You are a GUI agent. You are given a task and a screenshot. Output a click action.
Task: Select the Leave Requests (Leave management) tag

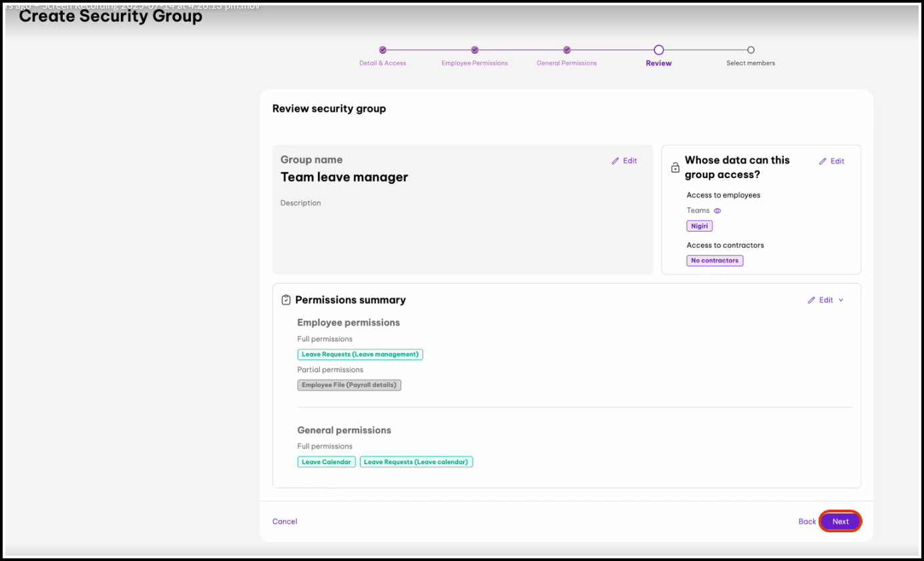coord(360,355)
